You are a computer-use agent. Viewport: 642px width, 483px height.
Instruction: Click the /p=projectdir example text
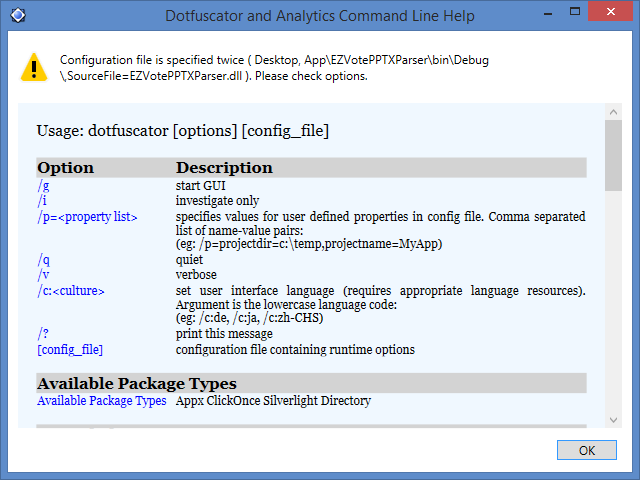point(309,244)
